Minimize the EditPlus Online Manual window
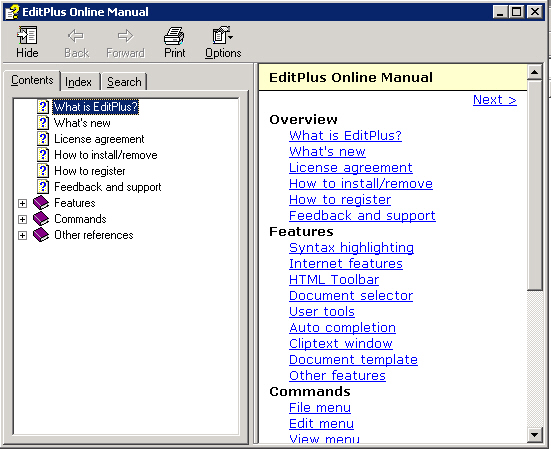Image resolution: width=551 pixels, height=449 pixels. [500, 12]
